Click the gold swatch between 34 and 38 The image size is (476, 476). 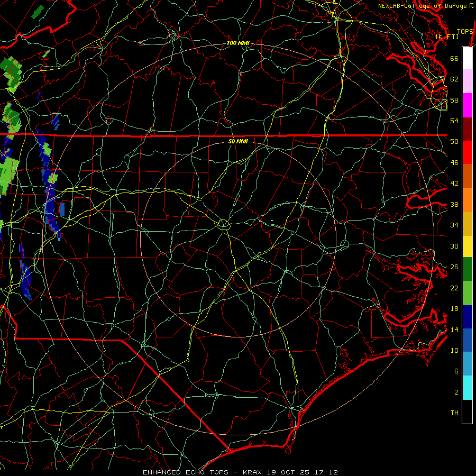(467, 224)
